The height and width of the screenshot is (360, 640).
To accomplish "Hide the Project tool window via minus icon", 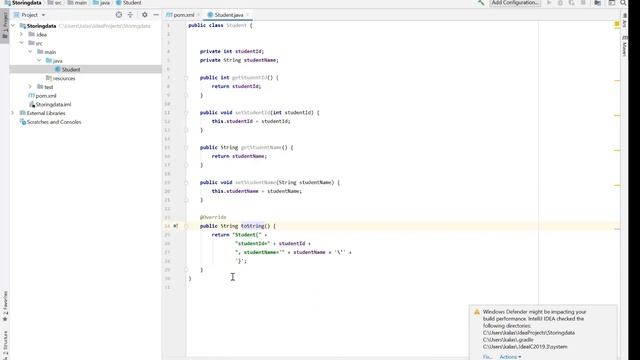I will tap(156, 15).
